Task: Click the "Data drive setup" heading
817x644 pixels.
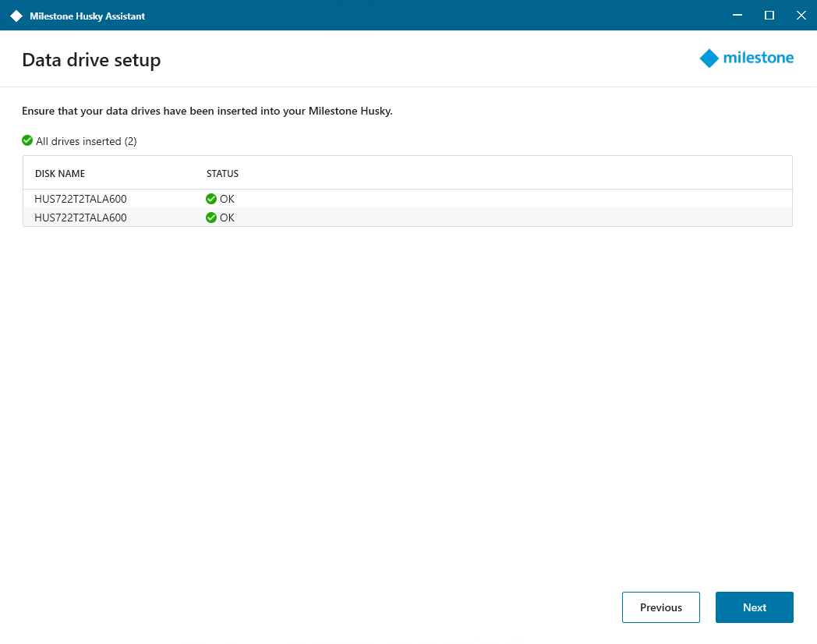Action: 91,60
